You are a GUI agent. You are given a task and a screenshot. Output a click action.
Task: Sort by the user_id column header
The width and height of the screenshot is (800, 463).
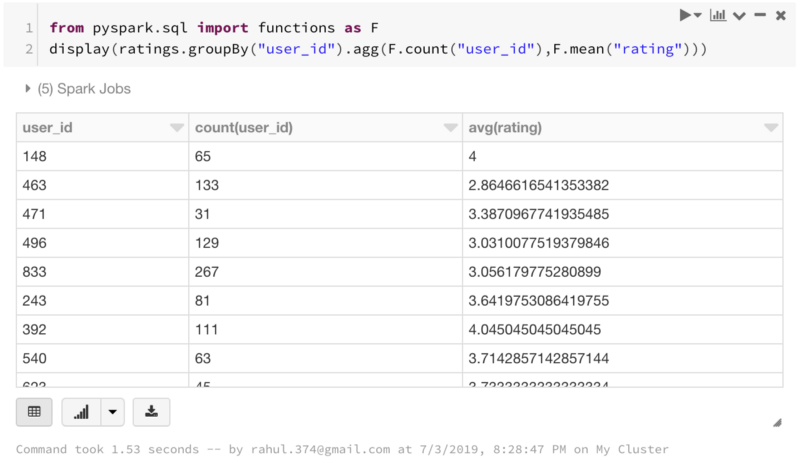click(48, 128)
